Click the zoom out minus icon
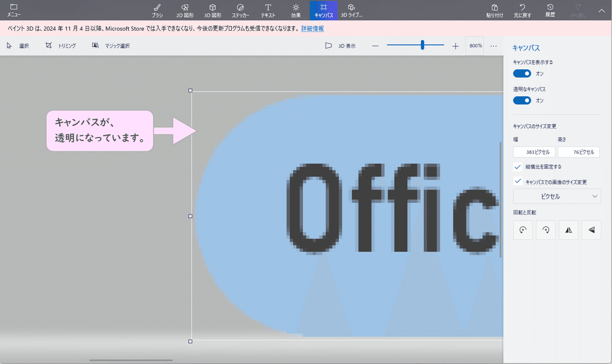Screen dimensions: 612x364 click(375, 46)
